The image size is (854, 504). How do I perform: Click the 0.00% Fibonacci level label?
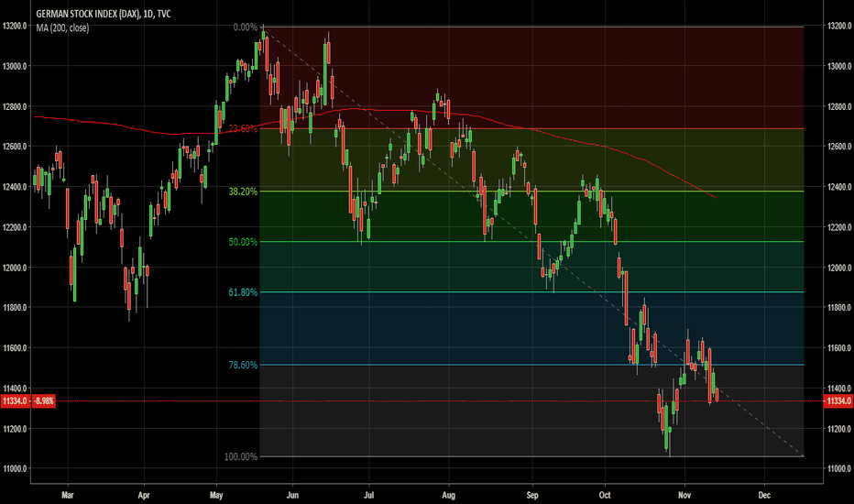click(245, 27)
